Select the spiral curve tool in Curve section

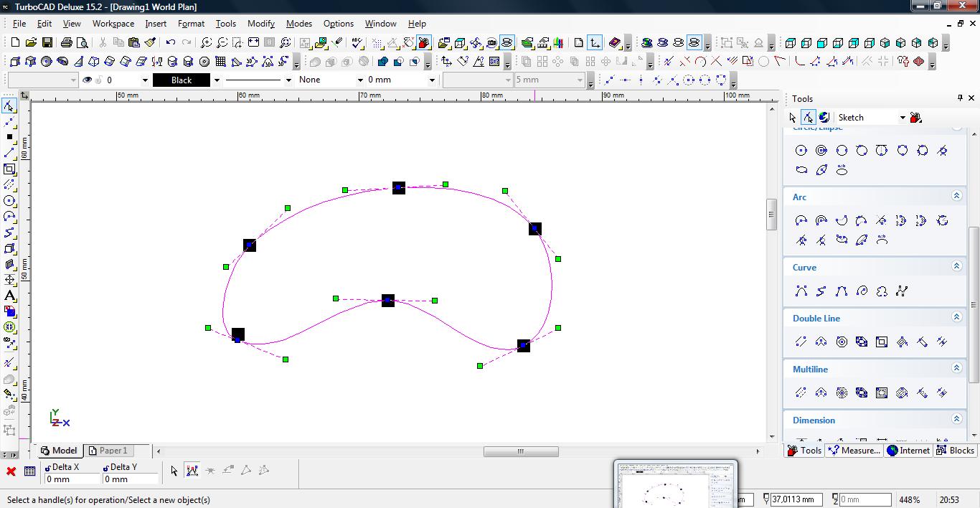pyautogui.click(x=862, y=291)
